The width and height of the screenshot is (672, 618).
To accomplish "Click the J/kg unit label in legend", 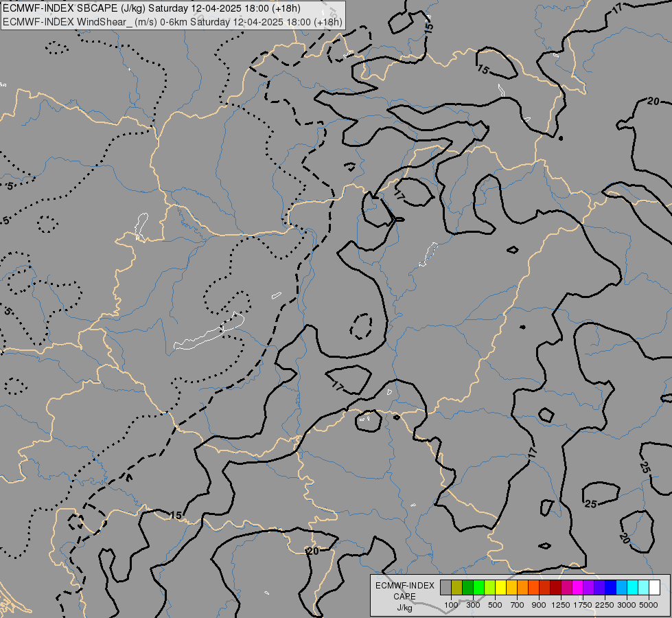I will (404, 608).
